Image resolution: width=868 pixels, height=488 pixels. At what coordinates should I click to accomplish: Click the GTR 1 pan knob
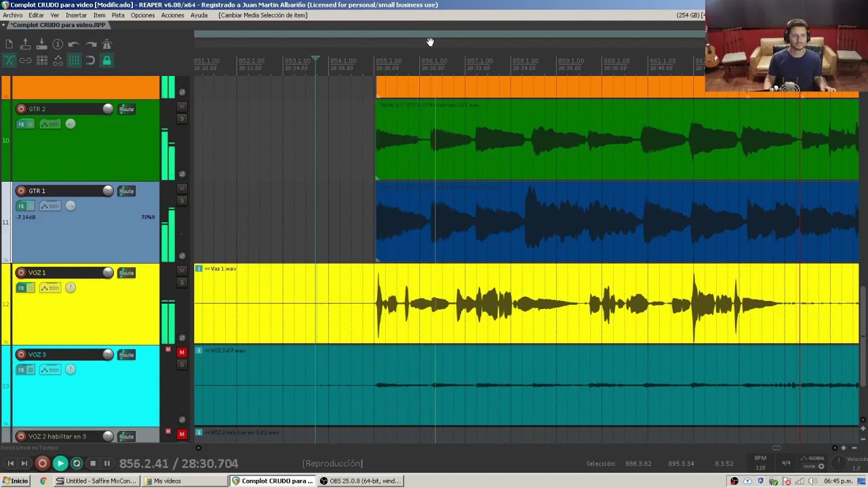coord(71,206)
